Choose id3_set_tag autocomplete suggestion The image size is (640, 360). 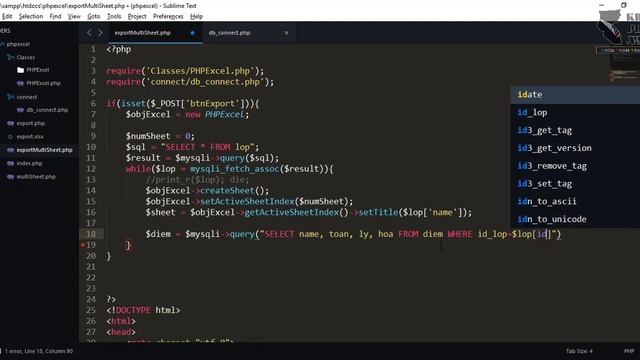coord(575,184)
